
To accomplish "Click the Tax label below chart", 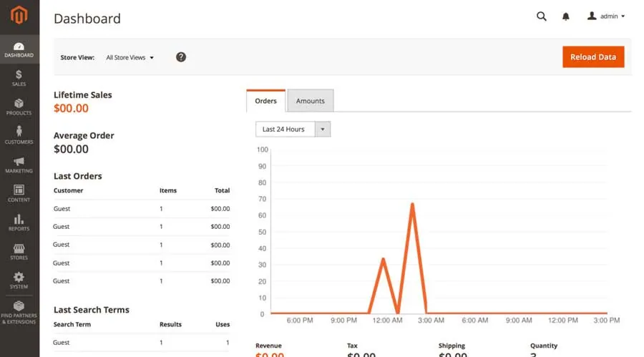I will (352, 346).
